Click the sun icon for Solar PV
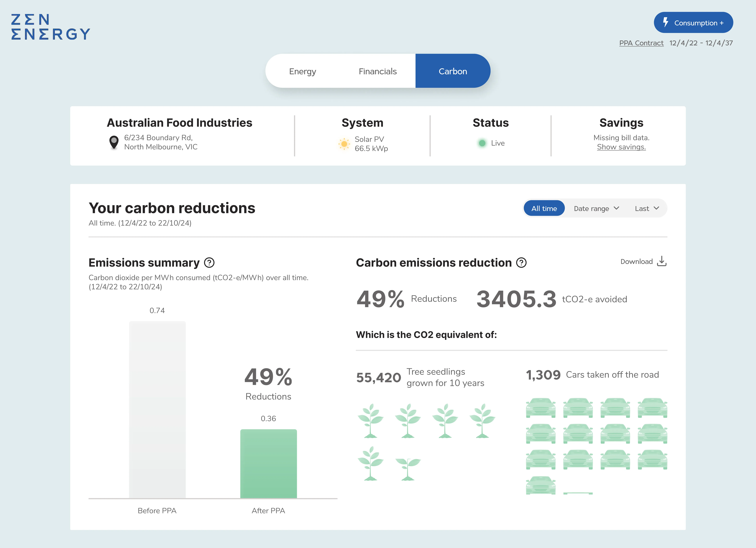The image size is (756, 548). point(344,144)
